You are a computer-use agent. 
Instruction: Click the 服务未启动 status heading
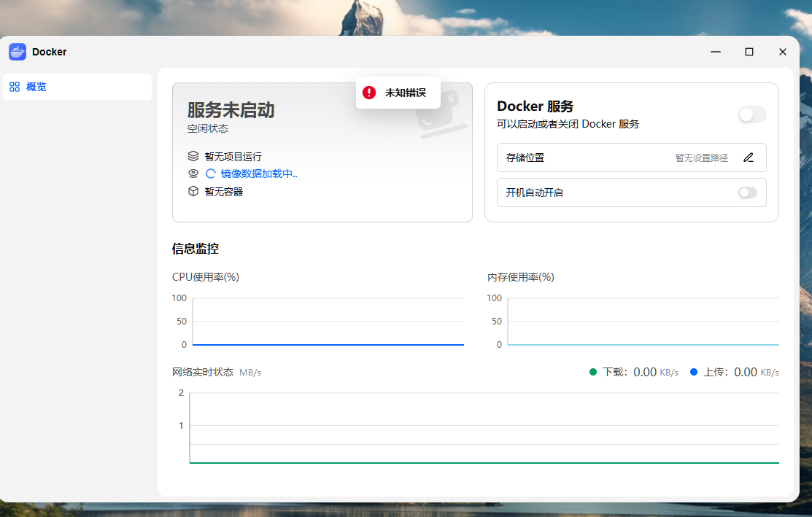coord(231,110)
